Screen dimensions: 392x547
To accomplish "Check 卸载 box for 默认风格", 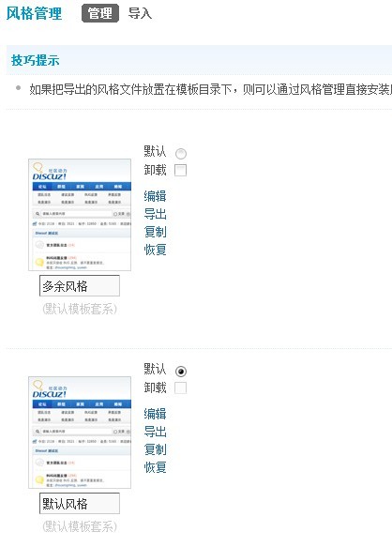I will tap(180, 387).
